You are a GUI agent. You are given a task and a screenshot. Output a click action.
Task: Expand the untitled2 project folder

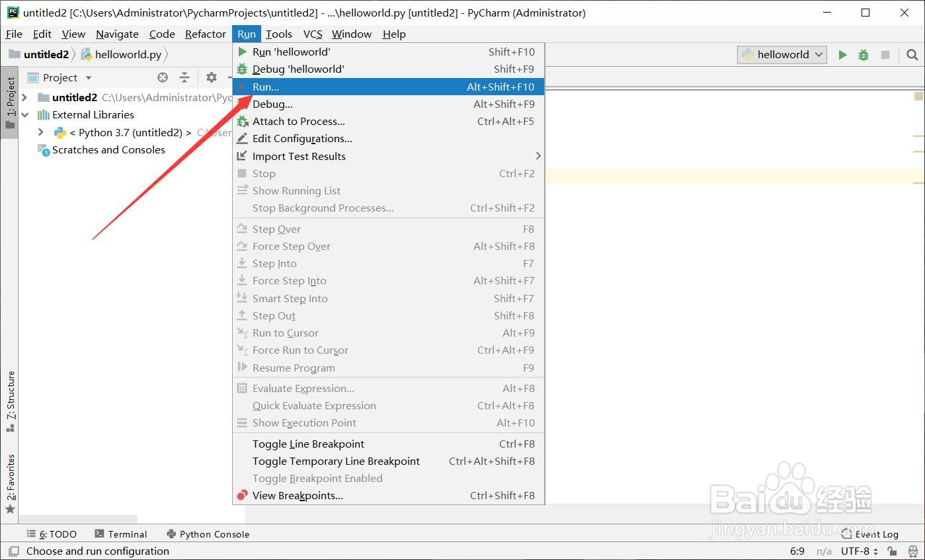tap(24, 97)
